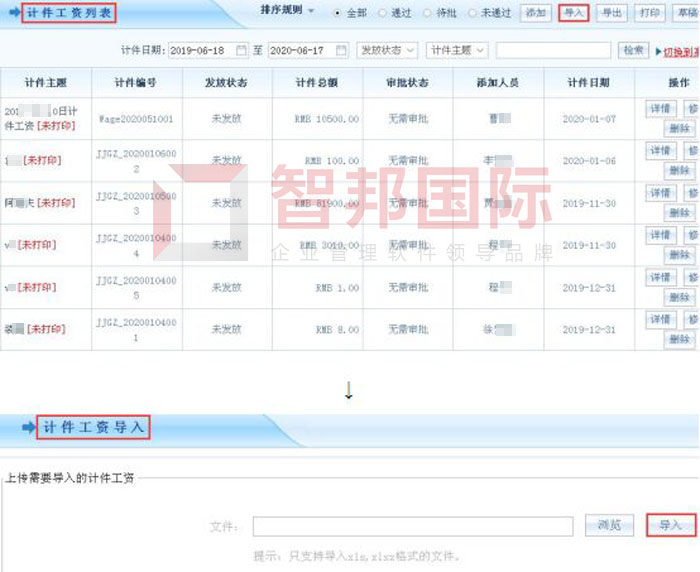The image size is (700, 572).
Task: Click the 导出 button in the top toolbar
Action: pos(612,13)
